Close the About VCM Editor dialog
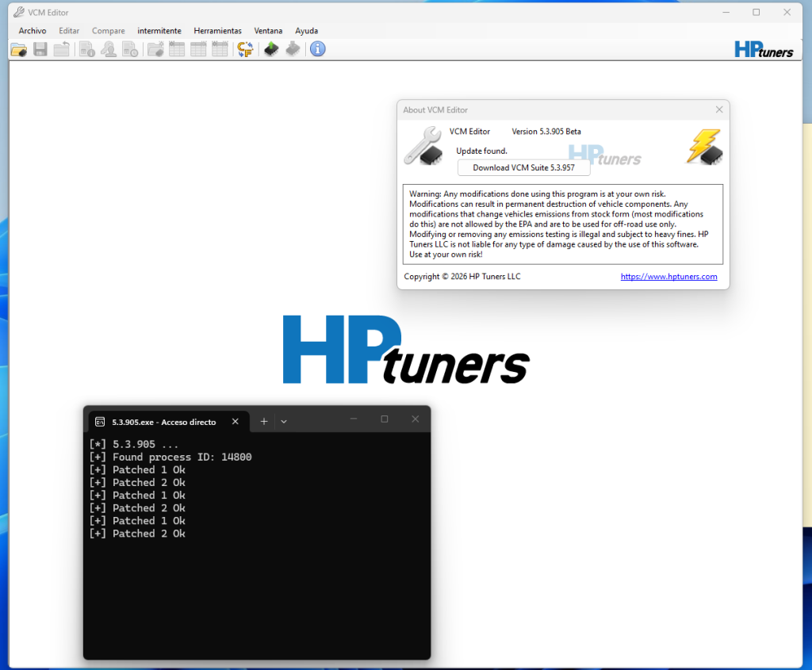812x670 pixels. [719, 109]
